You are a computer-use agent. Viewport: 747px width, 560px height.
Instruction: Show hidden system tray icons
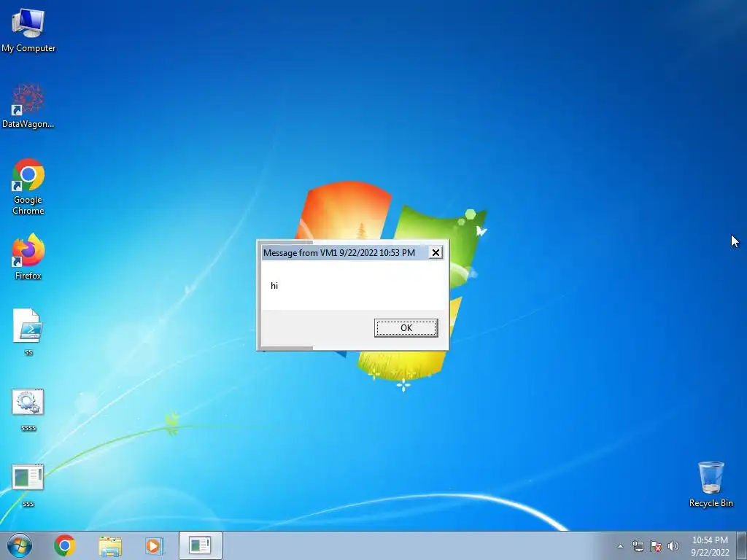(620, 546)
